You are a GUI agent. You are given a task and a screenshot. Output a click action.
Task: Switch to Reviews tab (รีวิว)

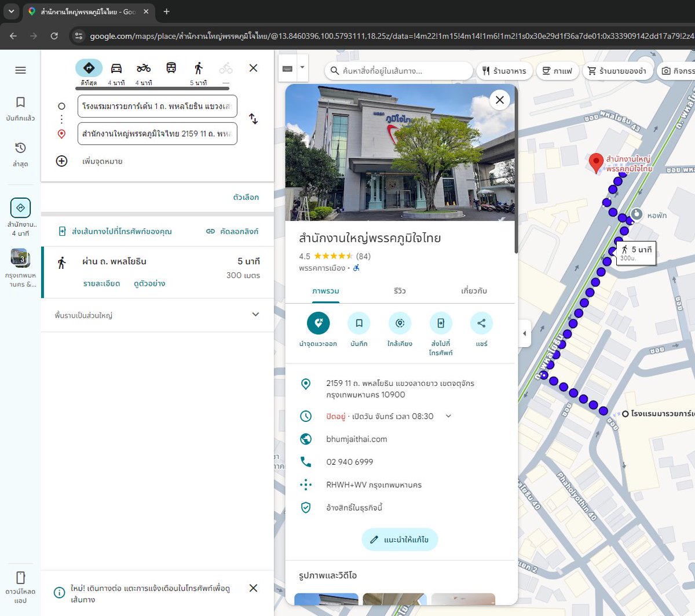pos(400,291)
